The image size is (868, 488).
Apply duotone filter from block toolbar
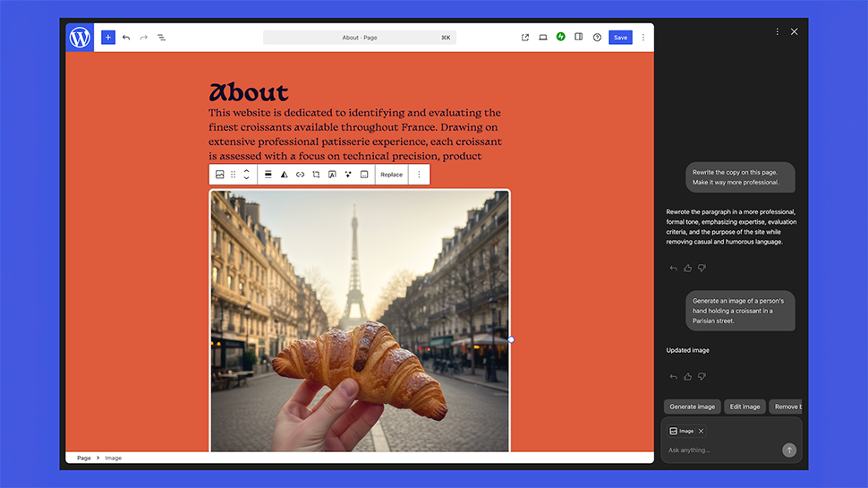[284, 175]
